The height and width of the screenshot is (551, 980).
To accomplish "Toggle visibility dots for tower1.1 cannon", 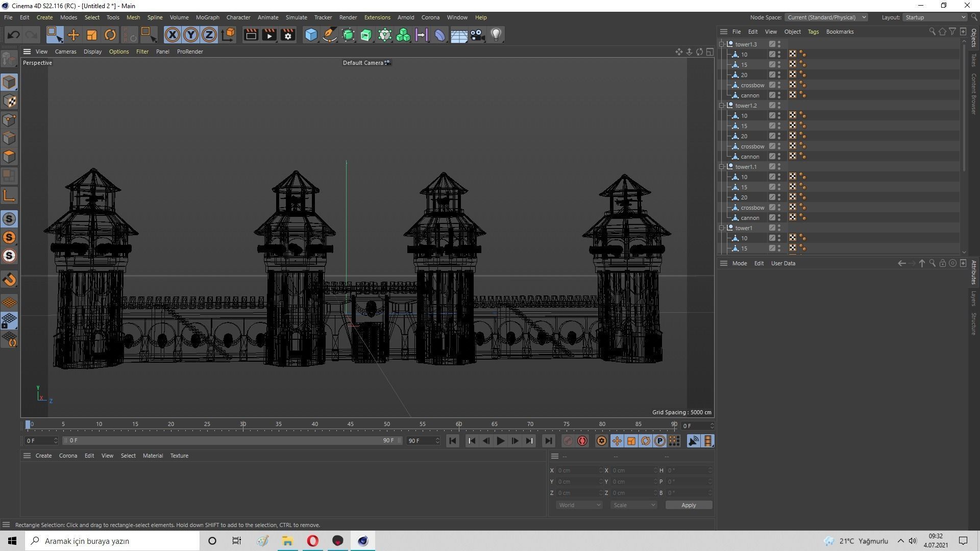I will pos(779,218).
